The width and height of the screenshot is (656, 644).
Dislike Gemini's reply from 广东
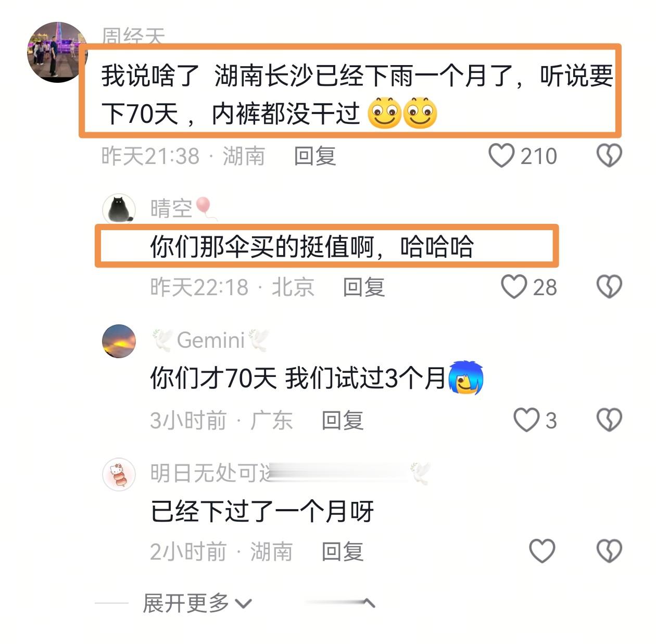pyautogui.click(x=609, y=420)
